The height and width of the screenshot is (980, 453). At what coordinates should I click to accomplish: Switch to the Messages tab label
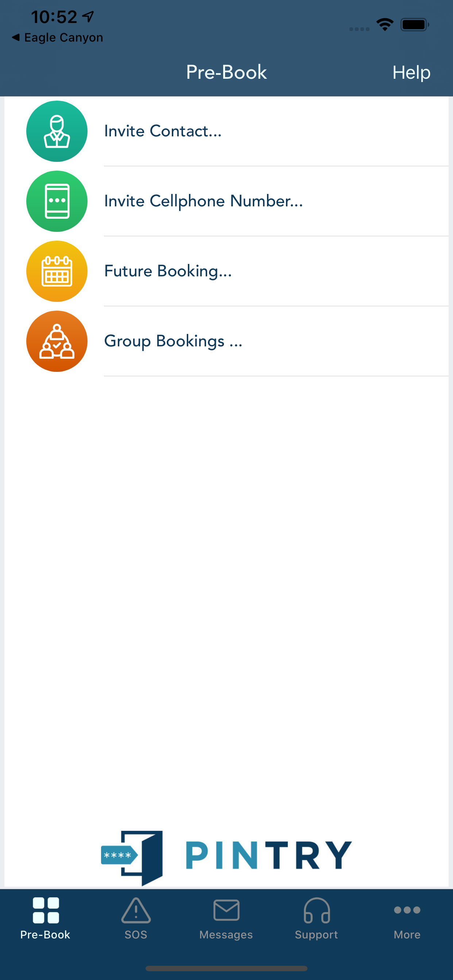(x=226, y=935)
